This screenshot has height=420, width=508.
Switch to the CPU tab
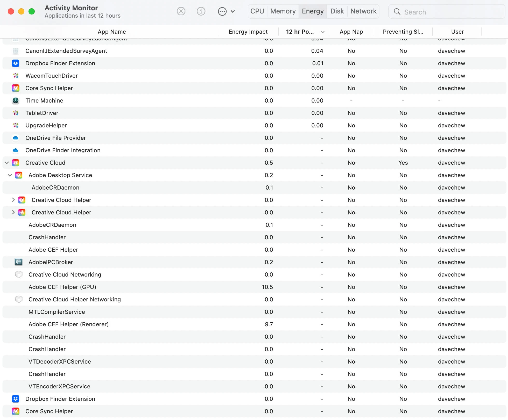coord(257,11)
